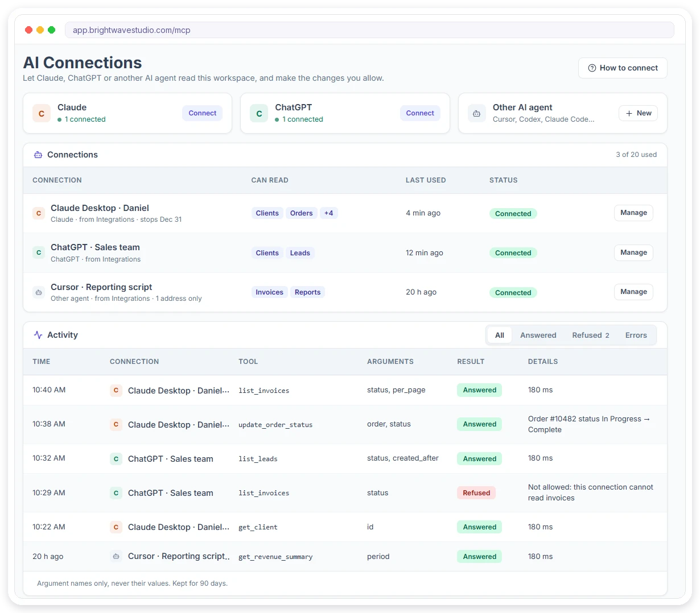Click the AI Connections page heading
This screenshot has height=613, width=700.
coord(83,63)
